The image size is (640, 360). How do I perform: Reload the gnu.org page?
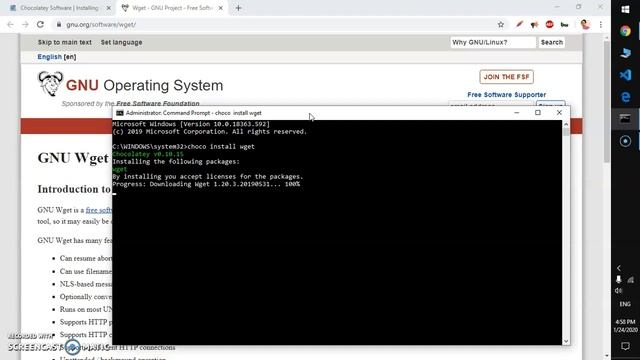click(x=40, y=24)
